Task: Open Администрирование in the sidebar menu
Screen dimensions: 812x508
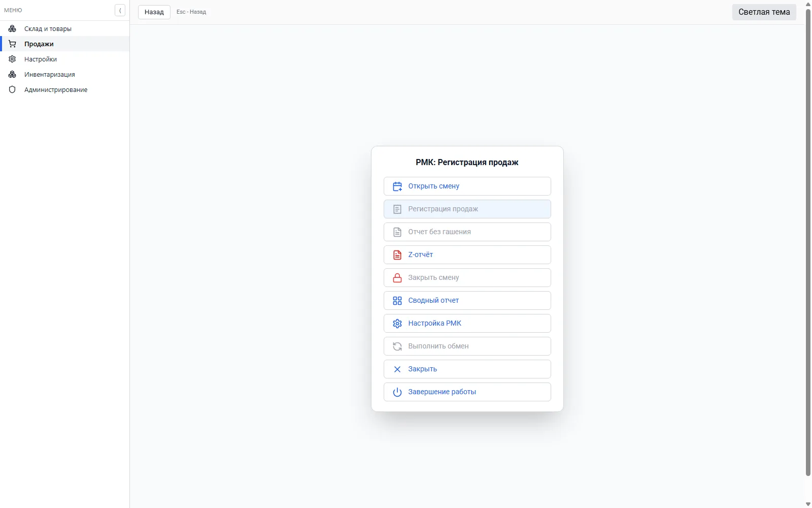Action: (65, 90)
